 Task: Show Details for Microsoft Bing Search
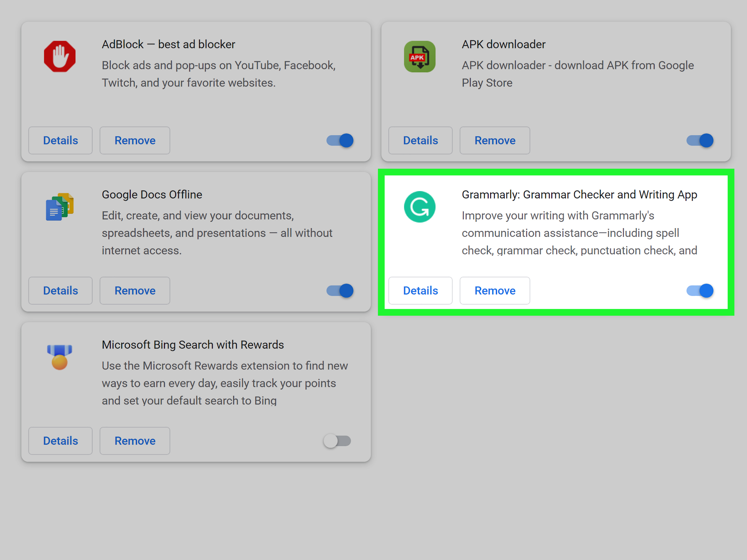(60, 441)
